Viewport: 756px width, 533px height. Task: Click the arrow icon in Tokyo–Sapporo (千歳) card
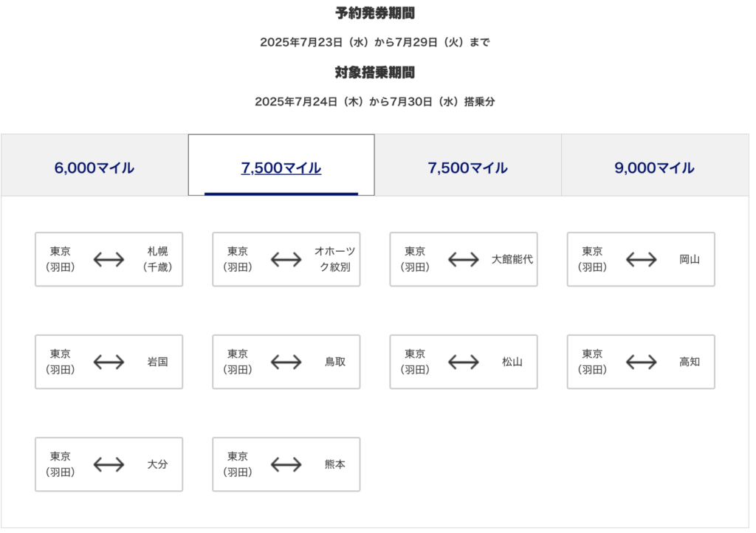pos(109,260)
